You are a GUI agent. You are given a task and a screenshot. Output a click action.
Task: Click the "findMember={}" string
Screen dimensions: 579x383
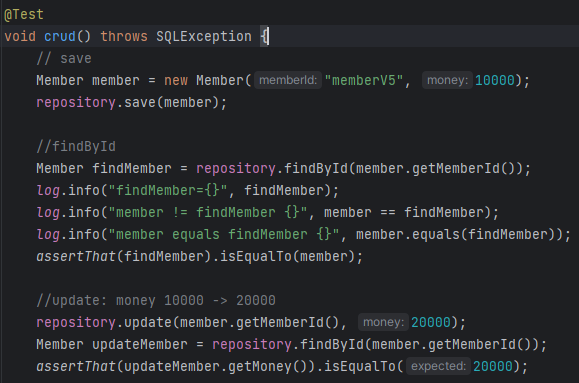click(168, 191)
